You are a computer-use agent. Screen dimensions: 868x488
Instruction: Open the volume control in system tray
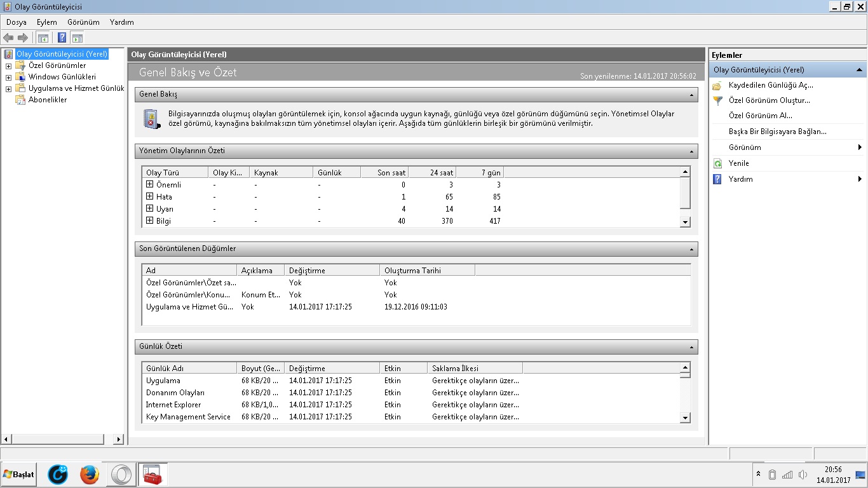[x=803, y=475]
